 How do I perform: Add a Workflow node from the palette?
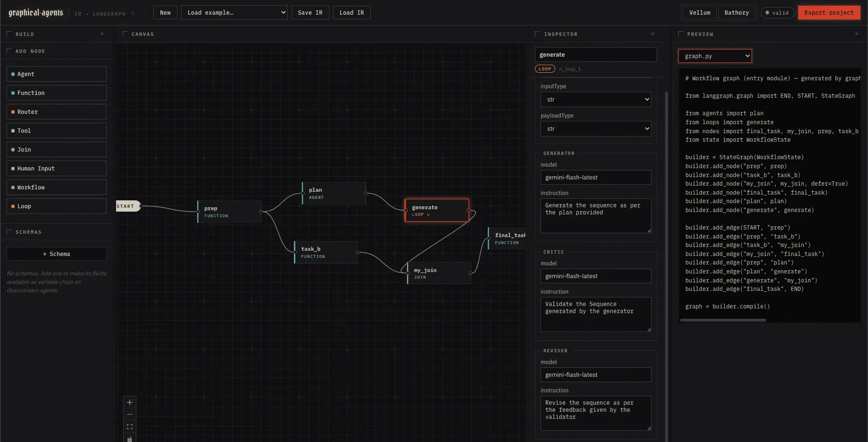[x=57, y=187]
